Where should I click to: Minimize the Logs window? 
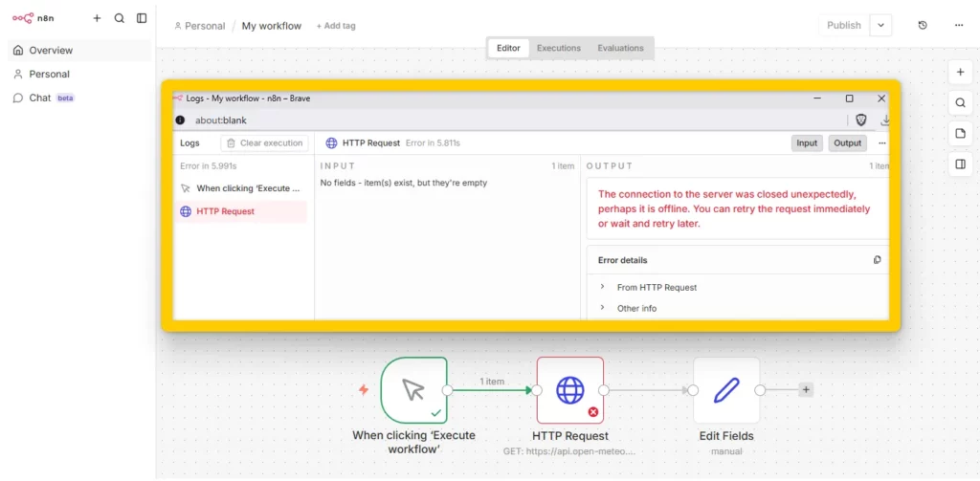(x=817, y=98)
